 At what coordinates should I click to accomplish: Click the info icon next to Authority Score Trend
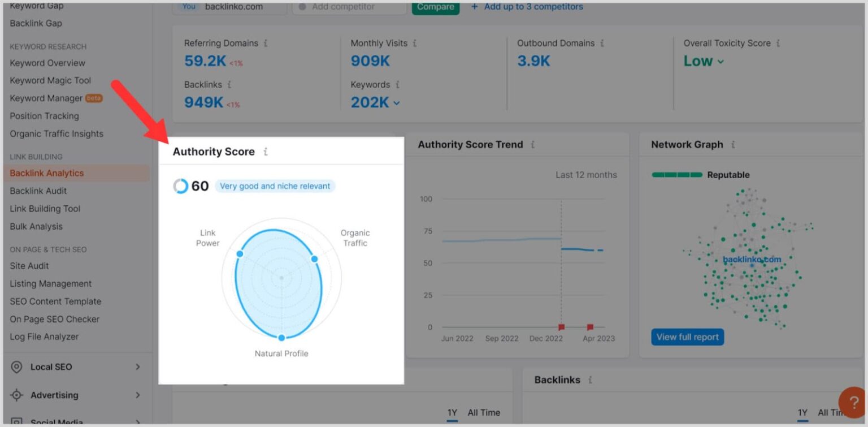(532, 144)
